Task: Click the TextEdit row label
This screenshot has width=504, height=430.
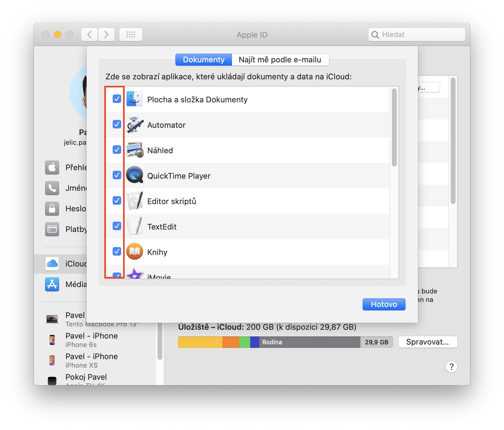Action: (162, 227)
